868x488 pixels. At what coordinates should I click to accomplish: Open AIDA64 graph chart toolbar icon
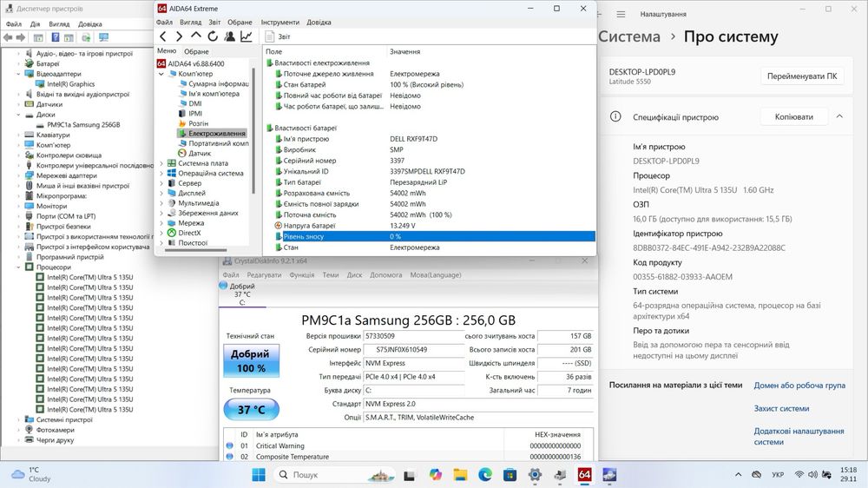247,36
